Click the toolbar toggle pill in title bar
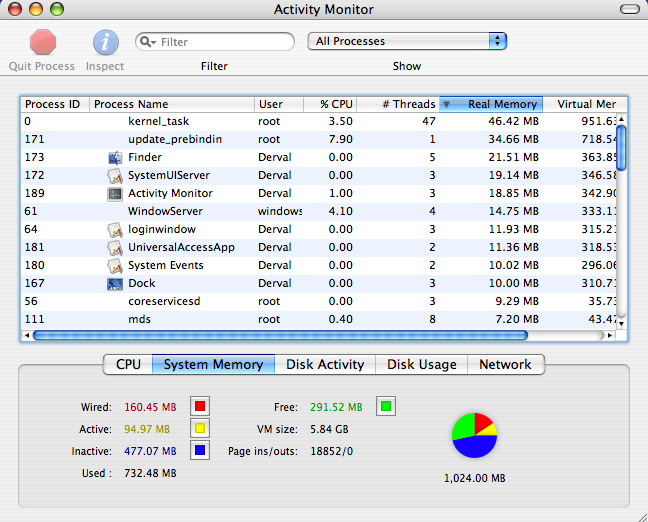The height and width of the screenshot is (522, 648). coord(629,9)
